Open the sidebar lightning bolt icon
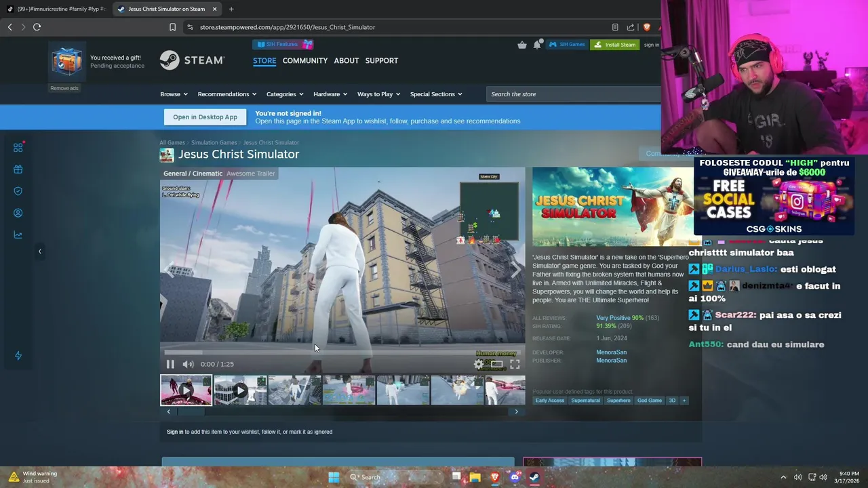The height and width of the screenshot is (488, 868). (x=18, y=356)
